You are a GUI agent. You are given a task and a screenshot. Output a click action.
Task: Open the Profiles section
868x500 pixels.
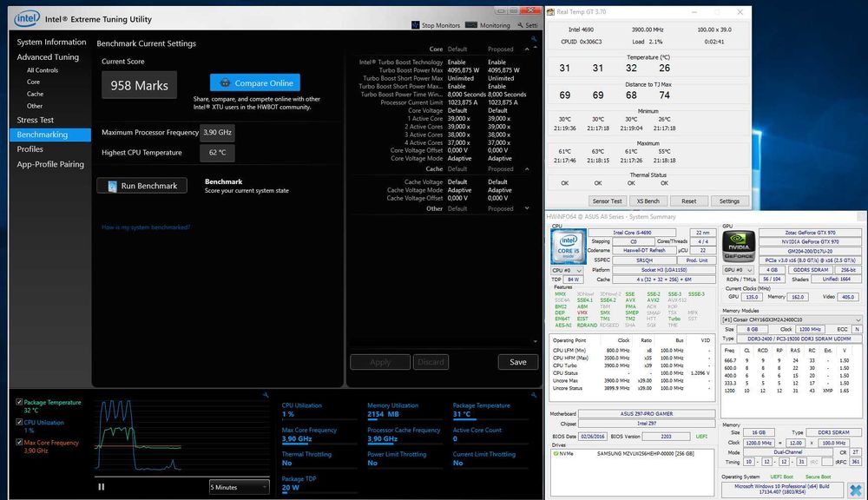[x=30, y=149]
